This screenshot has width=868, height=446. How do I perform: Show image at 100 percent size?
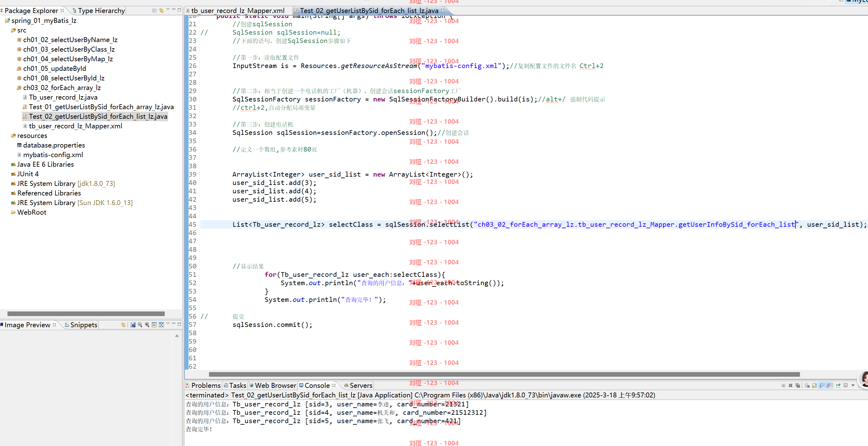pyautogui.click(x=154, y=325)
